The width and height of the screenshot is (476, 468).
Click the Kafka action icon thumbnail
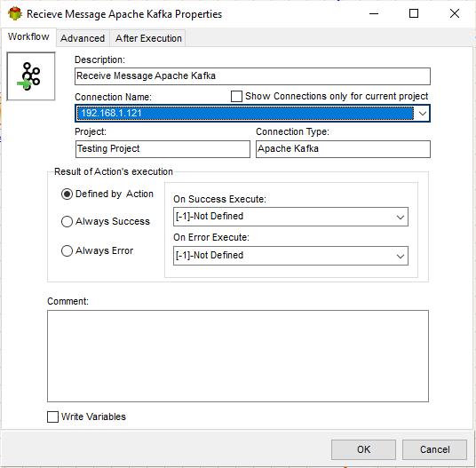click(31, 76)
